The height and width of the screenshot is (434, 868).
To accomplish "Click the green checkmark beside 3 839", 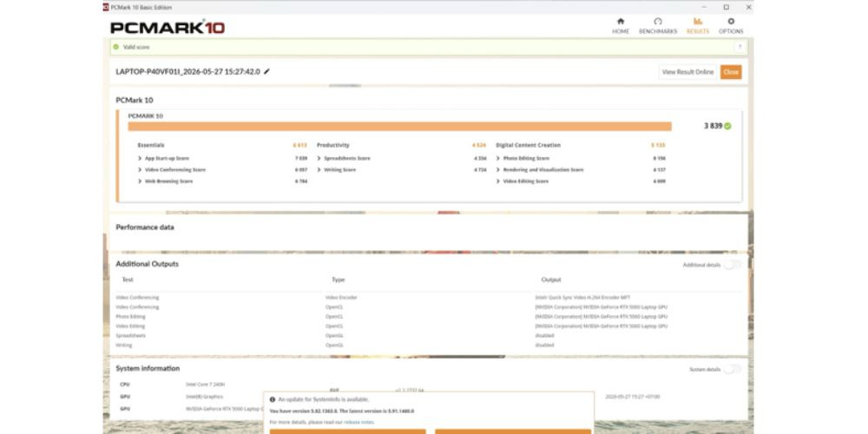I will (727, 126).
